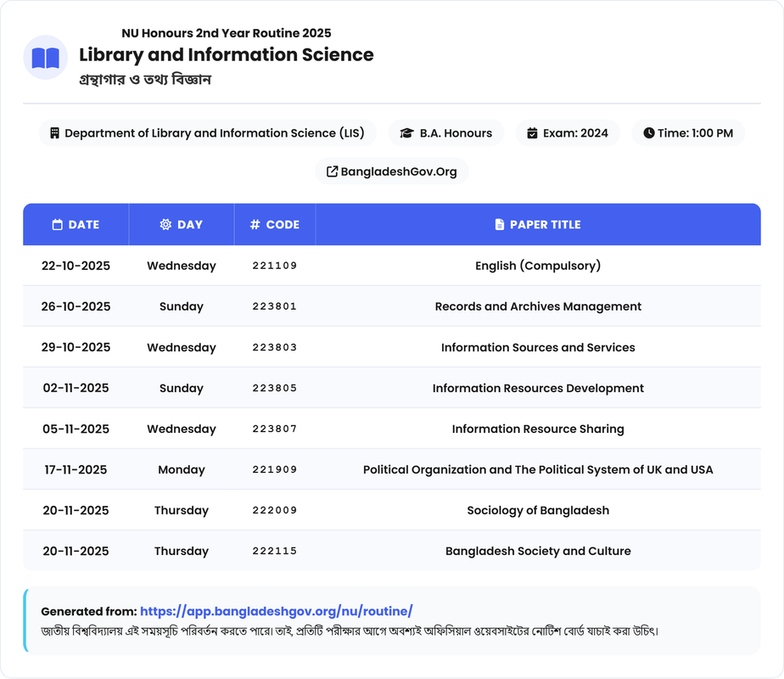Click the building icon beside Department label

(54, 133)
